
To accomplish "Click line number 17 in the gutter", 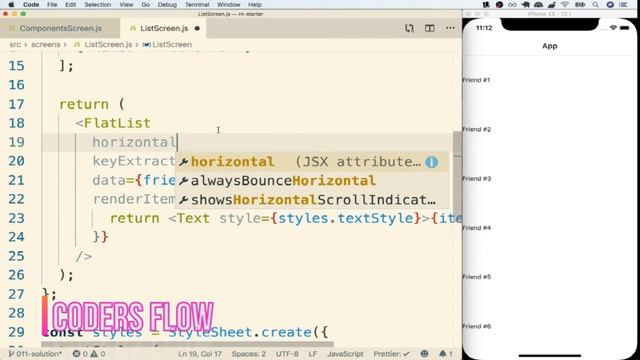I will point(16,104).
